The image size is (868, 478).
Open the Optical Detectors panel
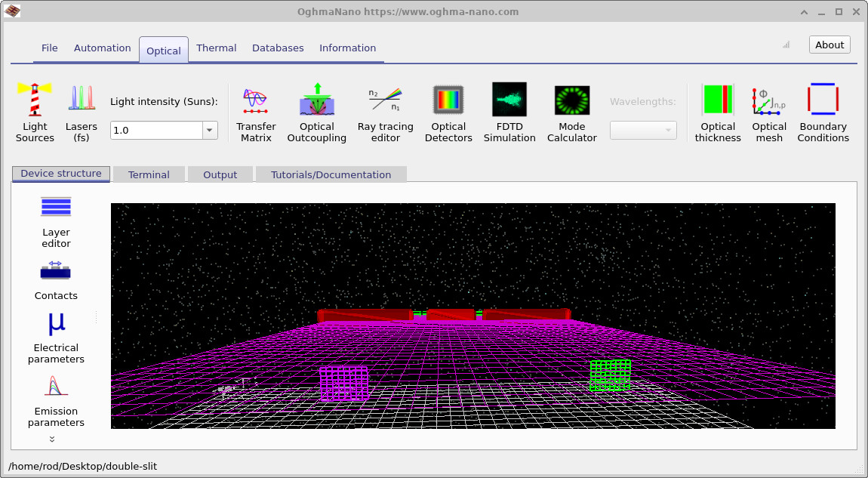pos(448,109)
